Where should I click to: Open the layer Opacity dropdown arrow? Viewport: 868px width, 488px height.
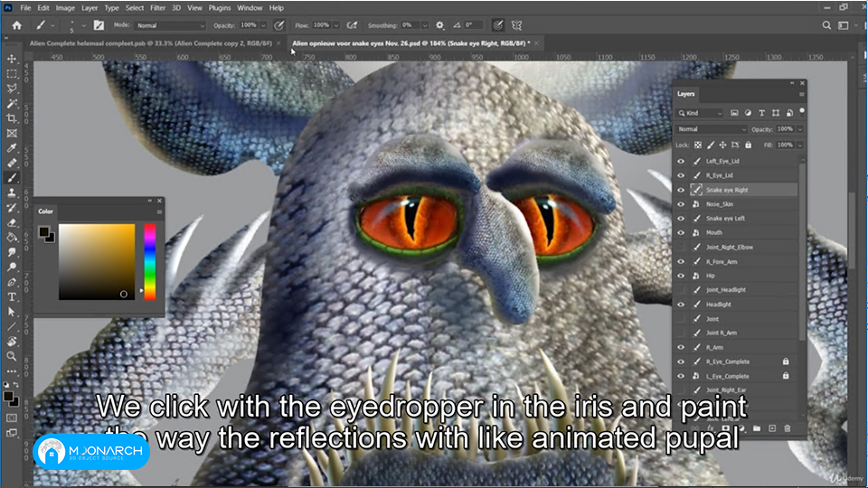pos(800,129)
